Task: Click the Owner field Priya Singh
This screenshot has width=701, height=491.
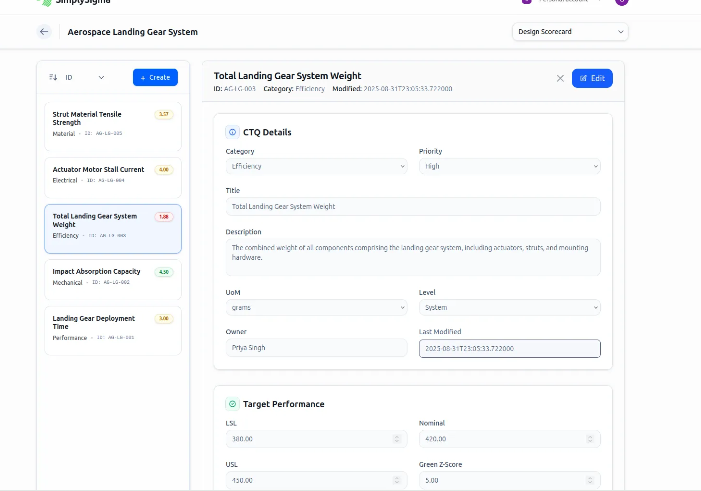Action: tap(317, 348)
